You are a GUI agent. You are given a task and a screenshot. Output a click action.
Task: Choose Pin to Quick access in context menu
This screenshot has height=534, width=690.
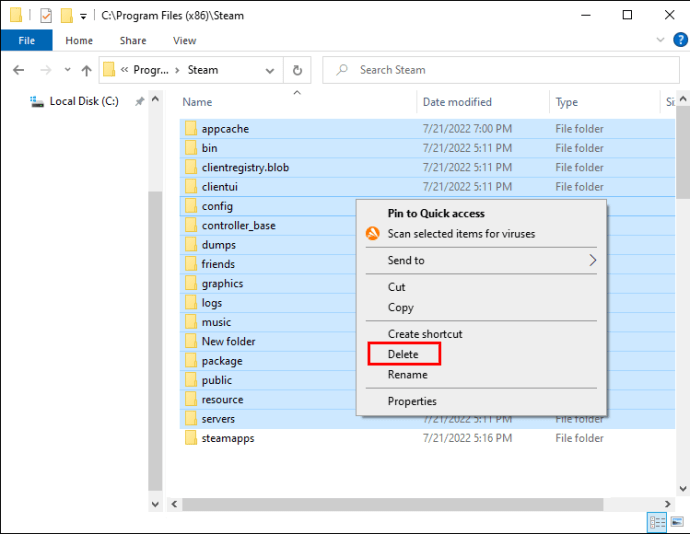436,214
